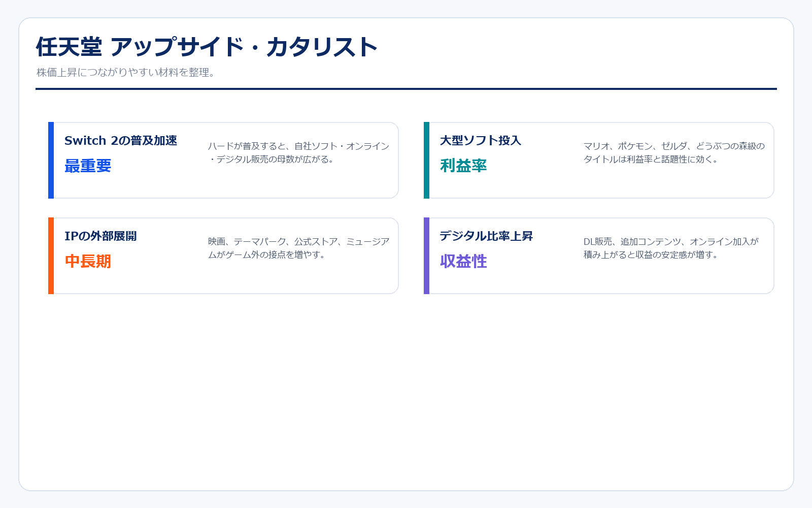Select the Switch 2の普及加速 card heading
The width and height of the screenshot is (812, 508).
[x=121, y=141]
